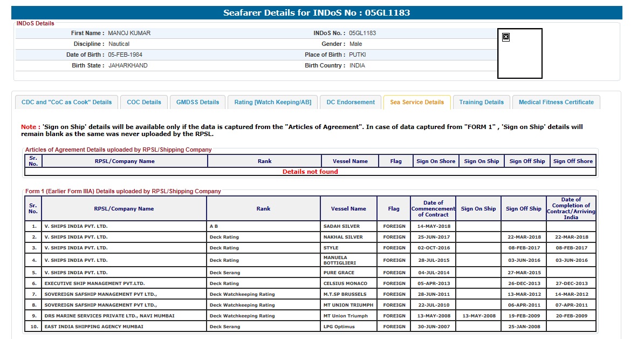Screen dimensions: 644x339
Task: Click the INDoS No. value 05GL1183
Action: (362, 33)
